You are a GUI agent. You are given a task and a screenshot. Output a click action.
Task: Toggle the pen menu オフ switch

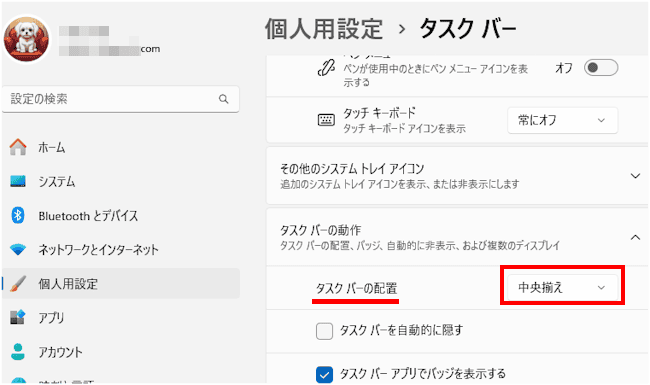(x=601, y=68)
